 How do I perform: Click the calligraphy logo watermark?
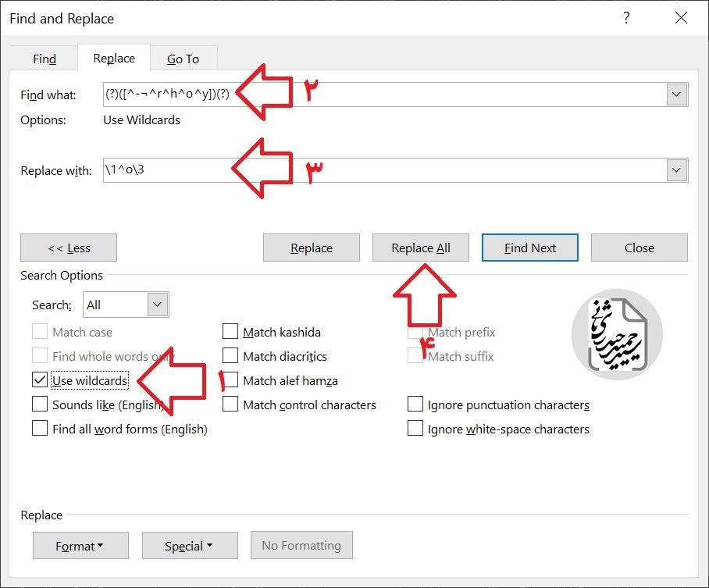click(x=617, y=335)
